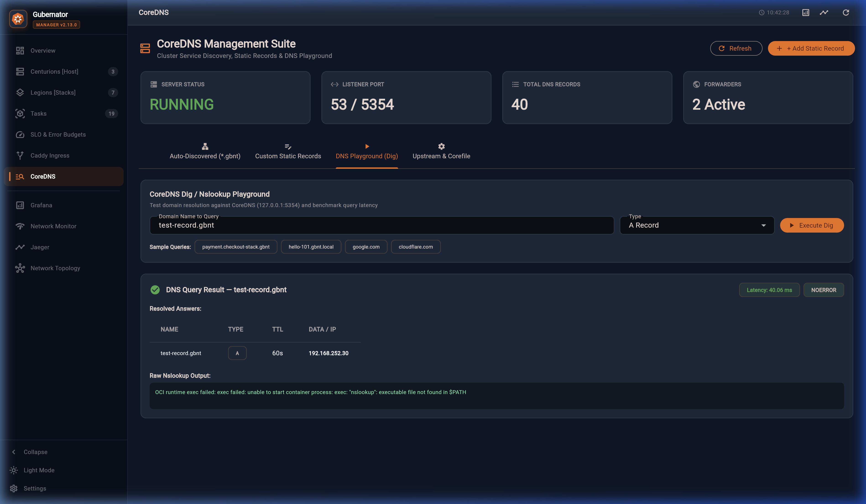Switch to Auto-Discovered (*.gbnt) tab
Image resolution: width=866 pixels, height=504 pixels.
[205, 151]
